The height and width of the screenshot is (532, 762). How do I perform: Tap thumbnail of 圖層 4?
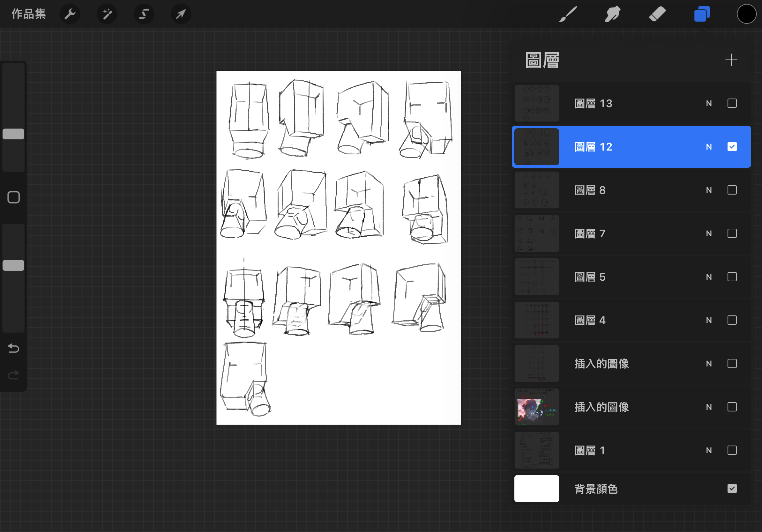(536, 320)
